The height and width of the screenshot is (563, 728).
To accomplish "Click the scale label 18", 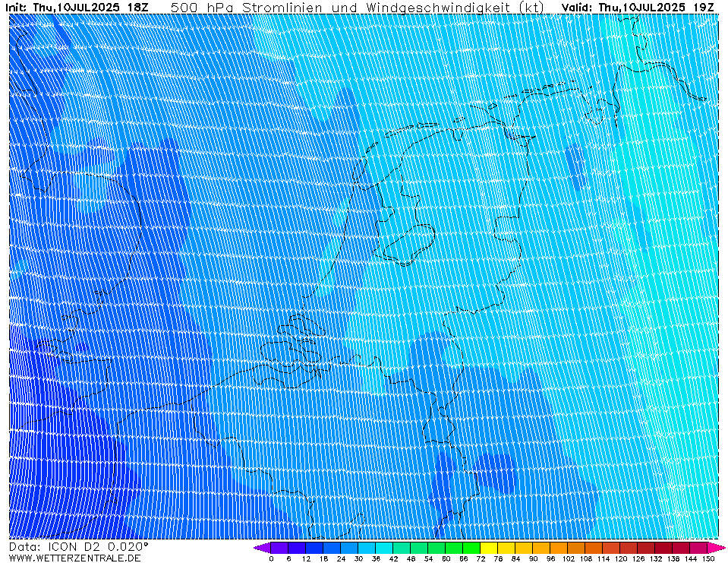I will coord(323,558).
